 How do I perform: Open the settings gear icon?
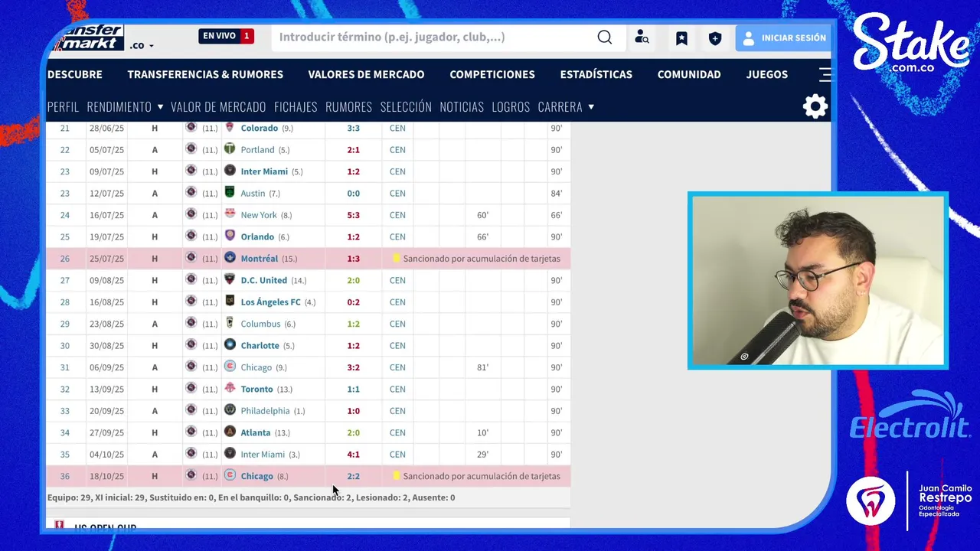[815, 106]
